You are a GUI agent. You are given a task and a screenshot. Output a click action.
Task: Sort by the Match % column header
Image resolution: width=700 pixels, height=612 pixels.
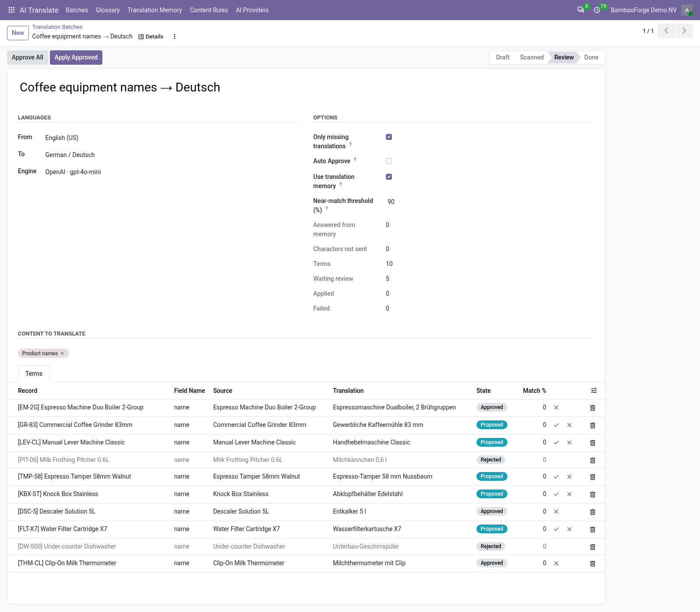click(x=535, y=391)
